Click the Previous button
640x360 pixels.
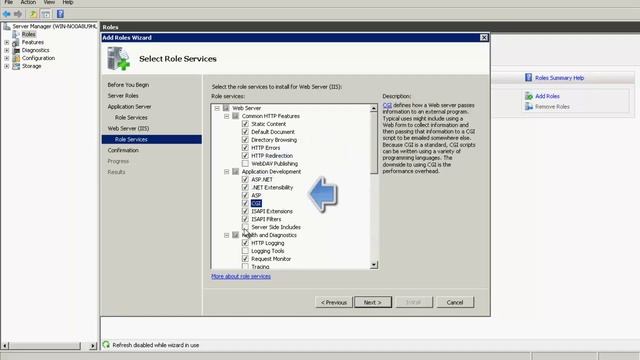point(333,302)
